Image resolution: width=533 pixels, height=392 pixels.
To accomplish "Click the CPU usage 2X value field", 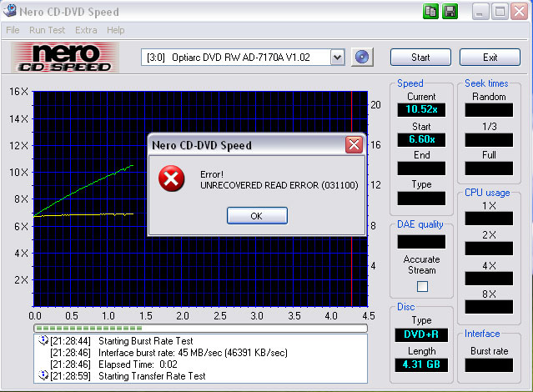I will click(x=489, y=249).
